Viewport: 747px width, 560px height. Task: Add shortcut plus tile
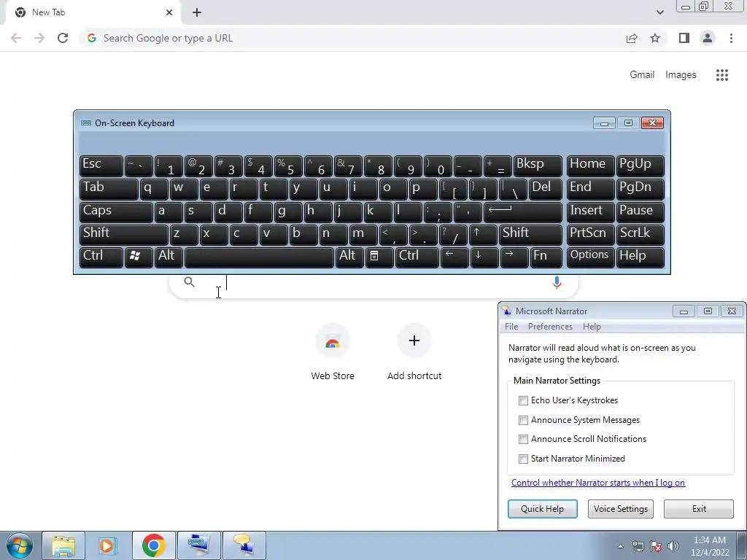(414, 352)
